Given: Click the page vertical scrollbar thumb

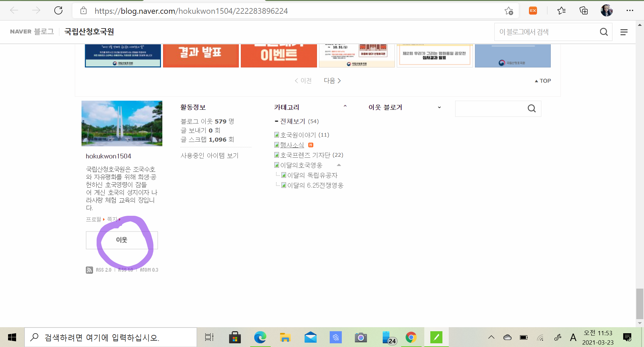Looking at the screenshot, I should 639,303.
